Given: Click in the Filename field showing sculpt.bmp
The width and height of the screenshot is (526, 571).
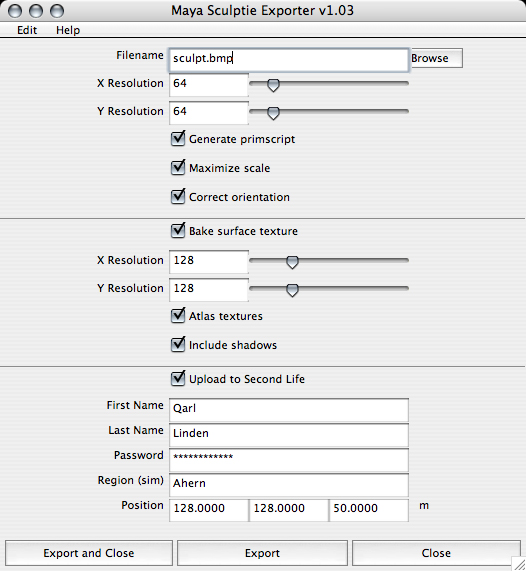Looking at the screenshot, I should (x=288, y=59).
